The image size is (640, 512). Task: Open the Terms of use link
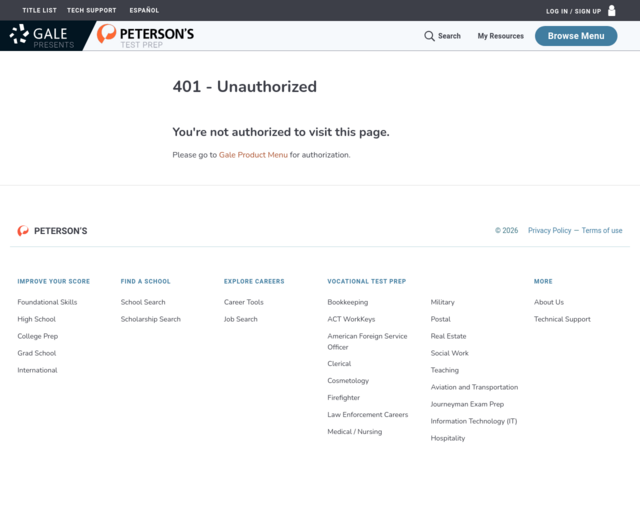click(x=602, y=230)
